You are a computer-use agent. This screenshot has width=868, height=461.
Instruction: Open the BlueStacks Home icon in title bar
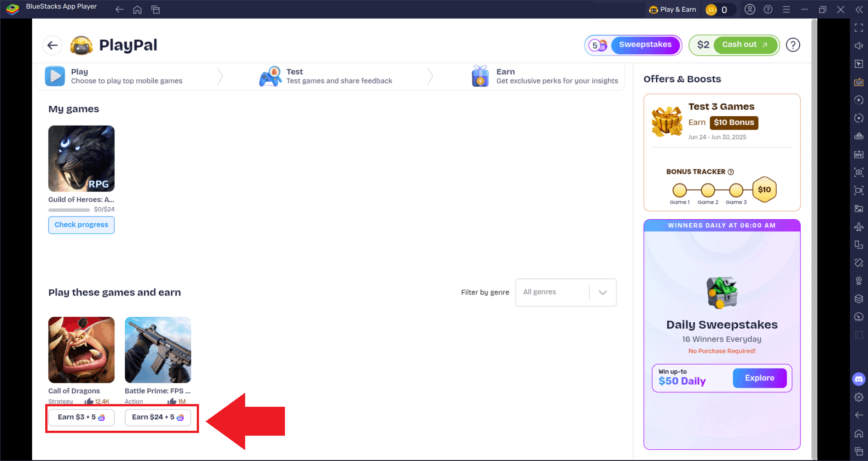(138, 9)
